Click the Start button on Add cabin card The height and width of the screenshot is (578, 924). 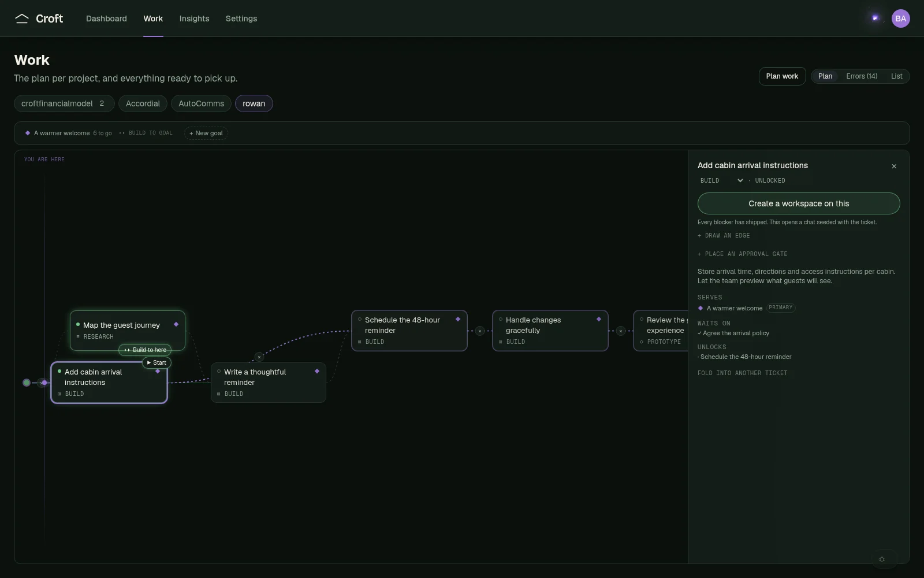pyautogui.click(x=157, y=362)
